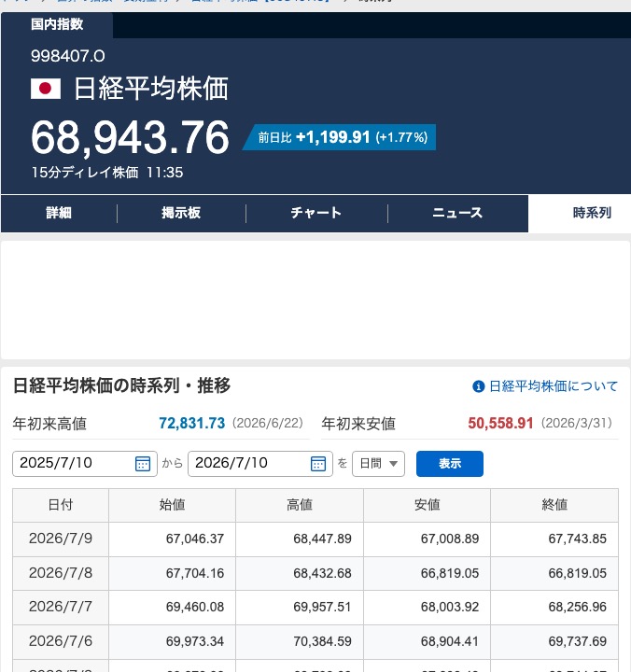Click the 年初来安値 label
The image size is (631, 672).
click(358, 424)
